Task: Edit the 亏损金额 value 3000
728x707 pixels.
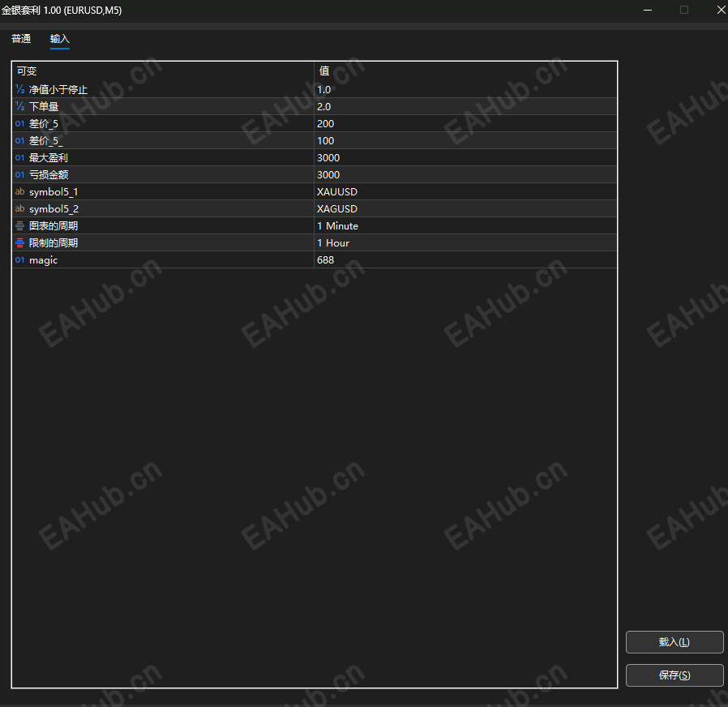Action: point(465,174)
